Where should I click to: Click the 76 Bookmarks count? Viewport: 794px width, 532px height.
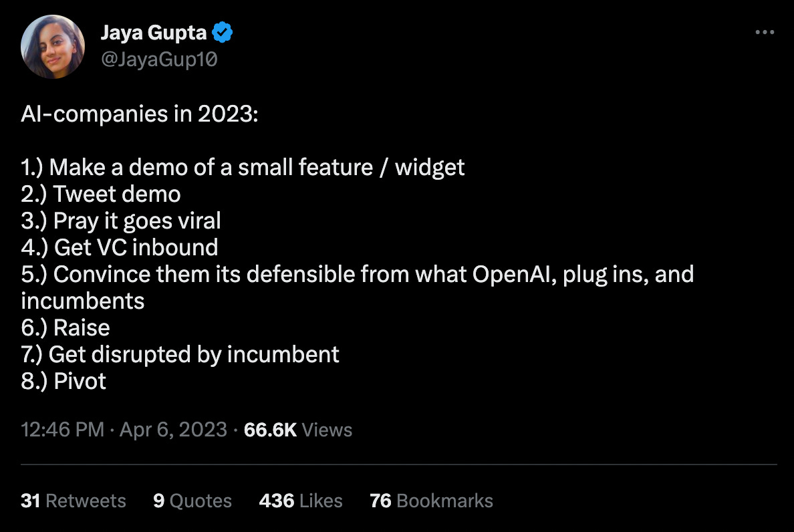coord(431,501)
